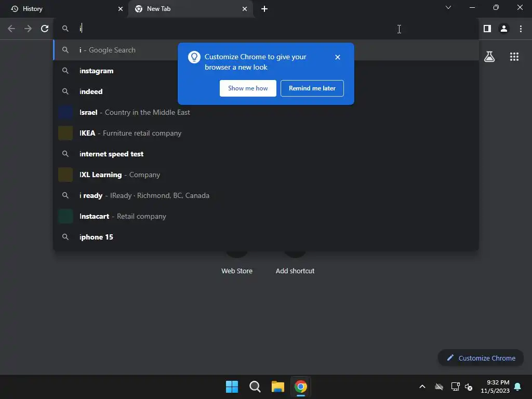Click the i ready row's magnifier icon
532x399 pixels.
click(x=65, y=195)
